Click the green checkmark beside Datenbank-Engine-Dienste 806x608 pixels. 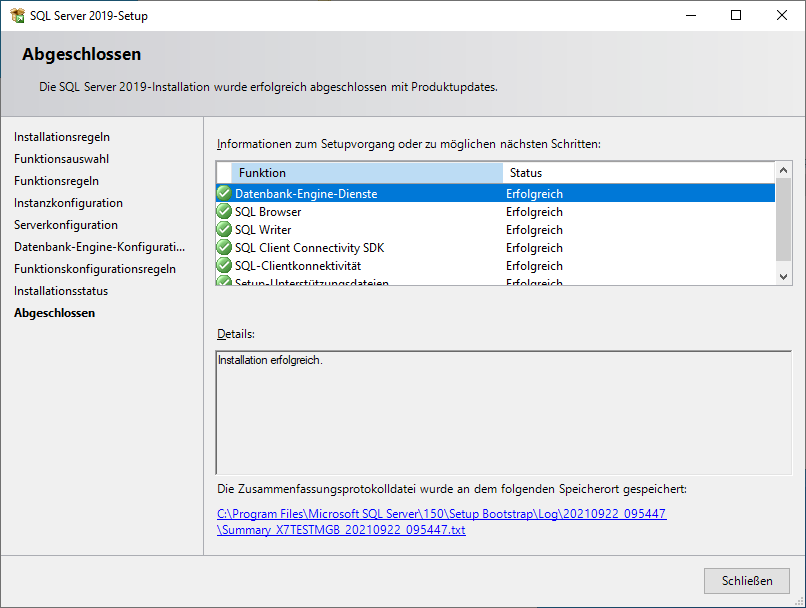click(x=224, y=194)
